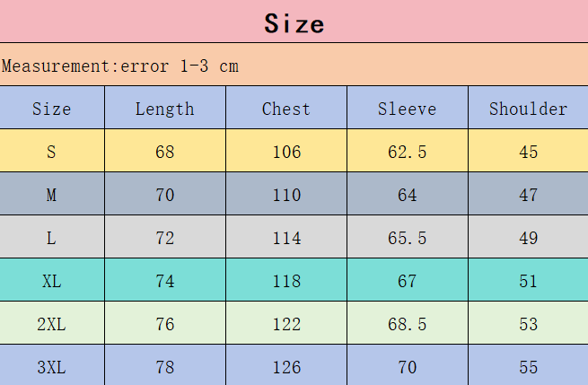Select chest value 118 in XL row
Image resolution: width=588 pixels, height=385 pixels.
pyautogui.click(x=286, y=281)
